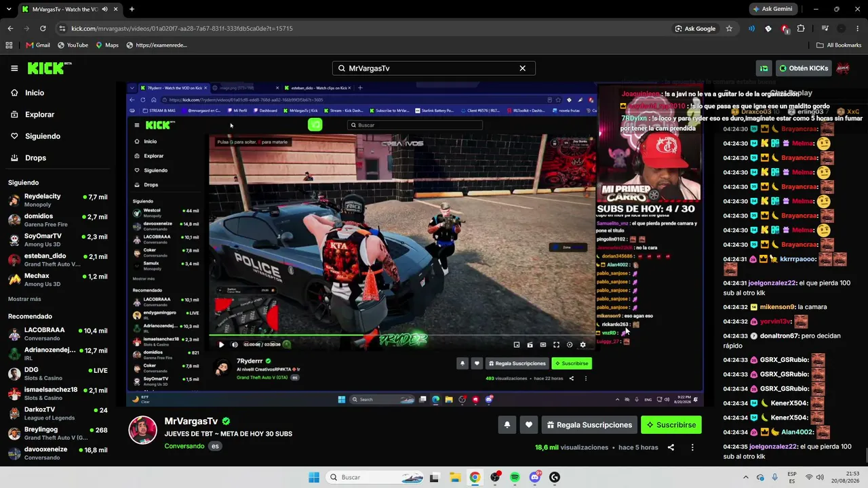Open Chrome's tab search dropdown arrow
Screen dimensions: 868x488
9,9
